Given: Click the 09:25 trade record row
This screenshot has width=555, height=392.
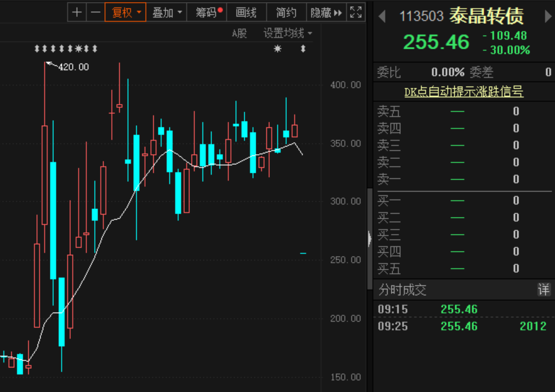Looking at the screenshot, I should click(x=464, y=326).
